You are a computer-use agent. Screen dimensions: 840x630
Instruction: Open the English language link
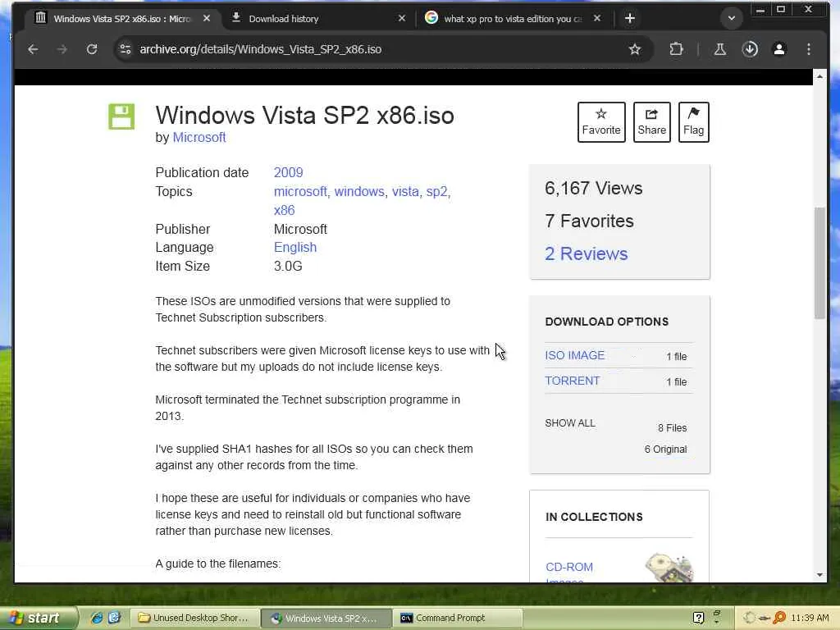point(295,248)
